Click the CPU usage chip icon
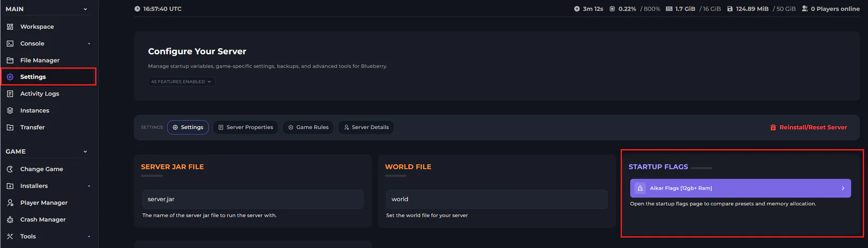 click(612, 9)
